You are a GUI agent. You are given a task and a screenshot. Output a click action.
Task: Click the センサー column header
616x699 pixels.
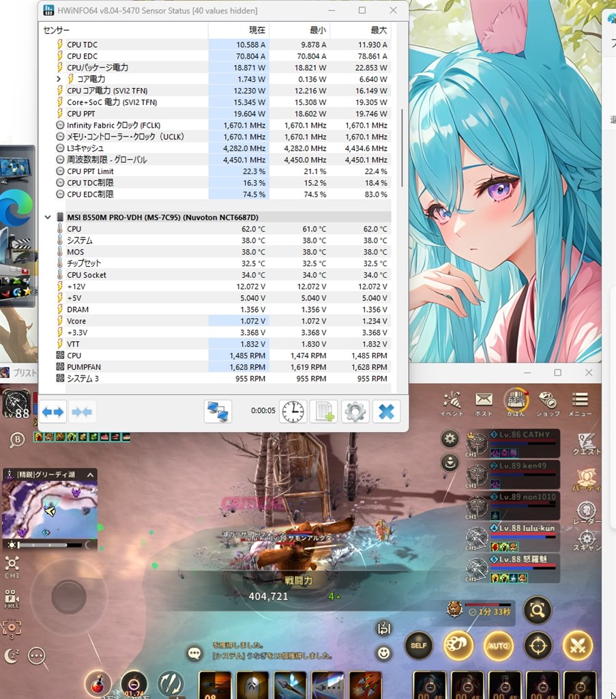click(124, 30)
